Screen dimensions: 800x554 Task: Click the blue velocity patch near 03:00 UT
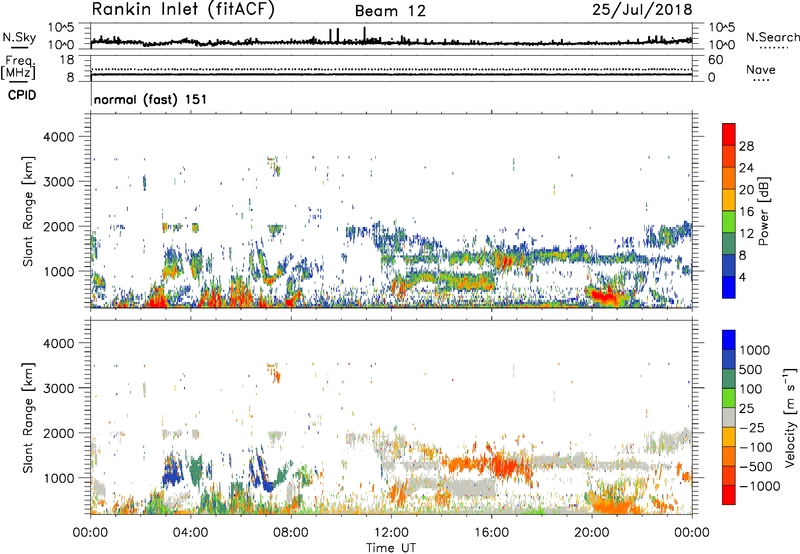171,472
